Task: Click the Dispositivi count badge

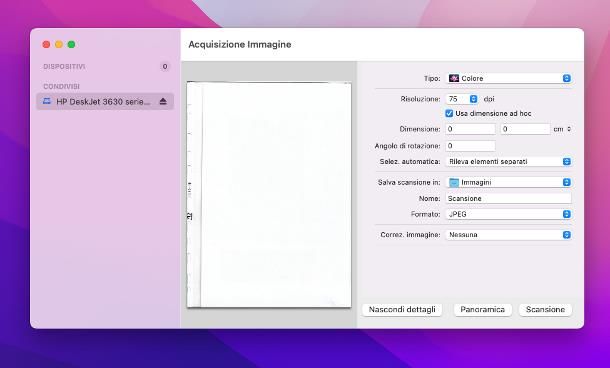Action: [165, 67]
